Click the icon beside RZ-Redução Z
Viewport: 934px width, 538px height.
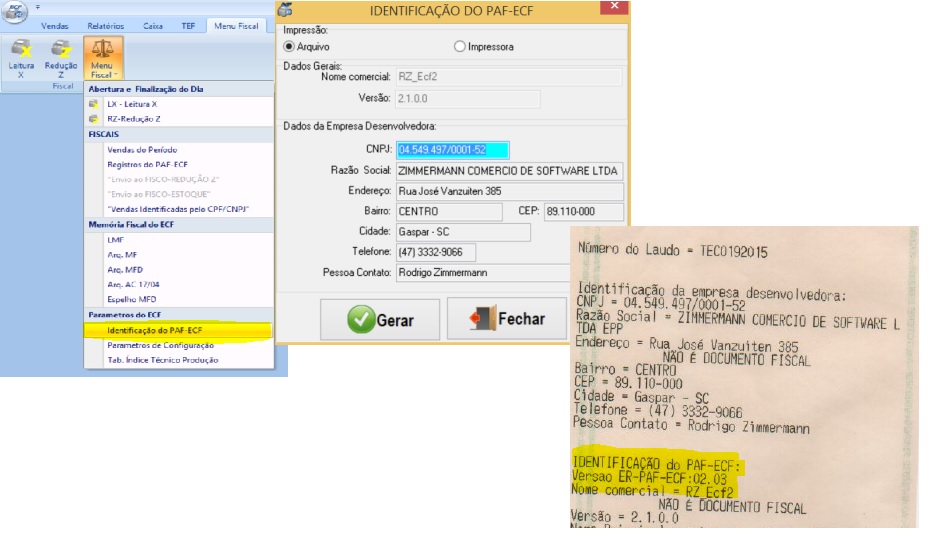click(x=94, y=118)
